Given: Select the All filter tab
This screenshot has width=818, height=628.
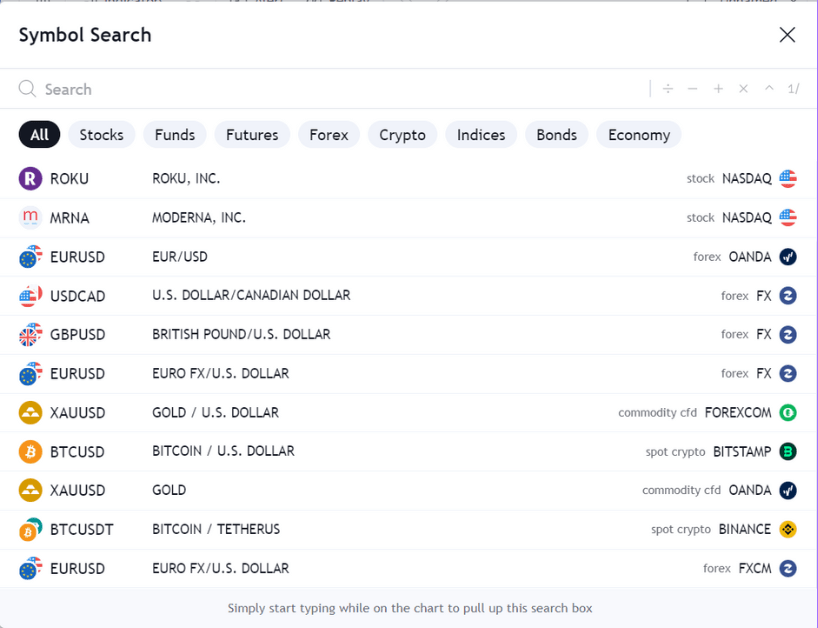Looking at the screenshot, I should 40,135.
